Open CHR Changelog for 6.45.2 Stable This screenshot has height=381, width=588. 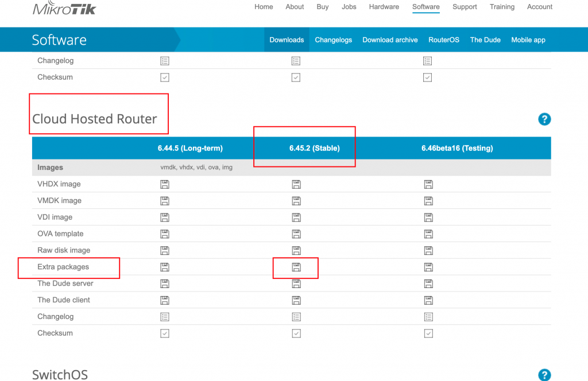click(x=296, y=317)
